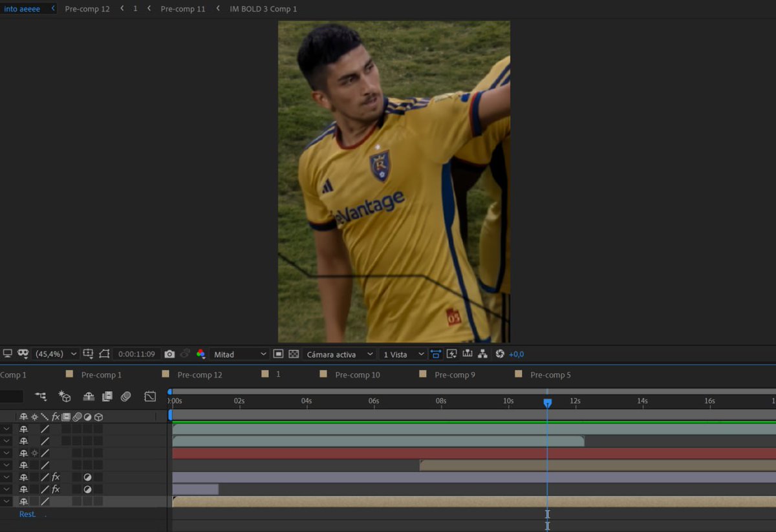This screenshot has height=532, width=776.
Task: Click the Rest. link below the layers
Action: [27, 515]
